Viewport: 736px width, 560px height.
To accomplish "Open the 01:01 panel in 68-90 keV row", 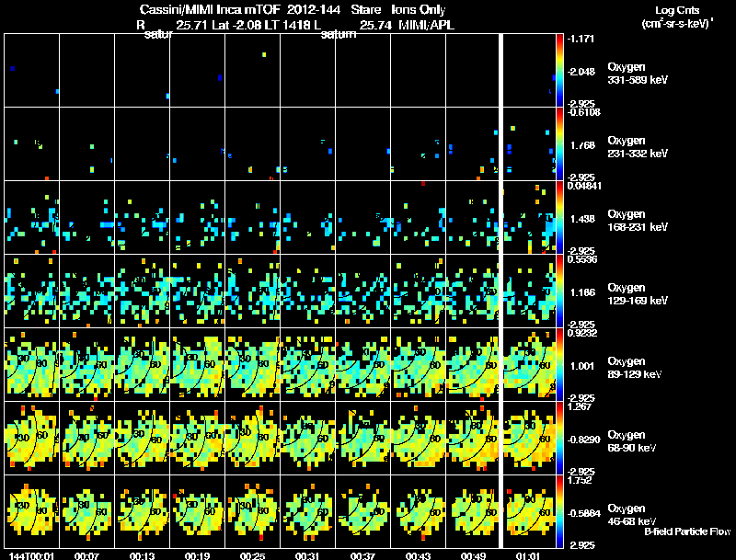I will (530, 439).
